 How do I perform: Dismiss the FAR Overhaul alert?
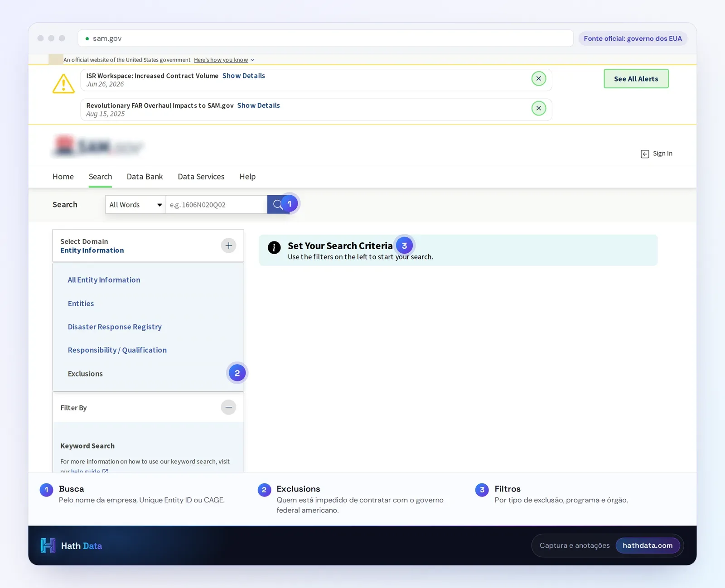click(538, 108)
